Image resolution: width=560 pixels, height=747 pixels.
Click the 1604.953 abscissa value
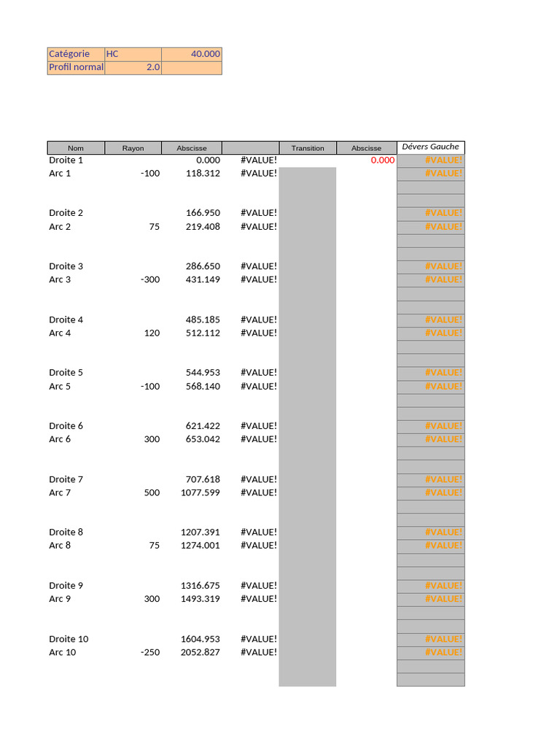coord(201,639)
